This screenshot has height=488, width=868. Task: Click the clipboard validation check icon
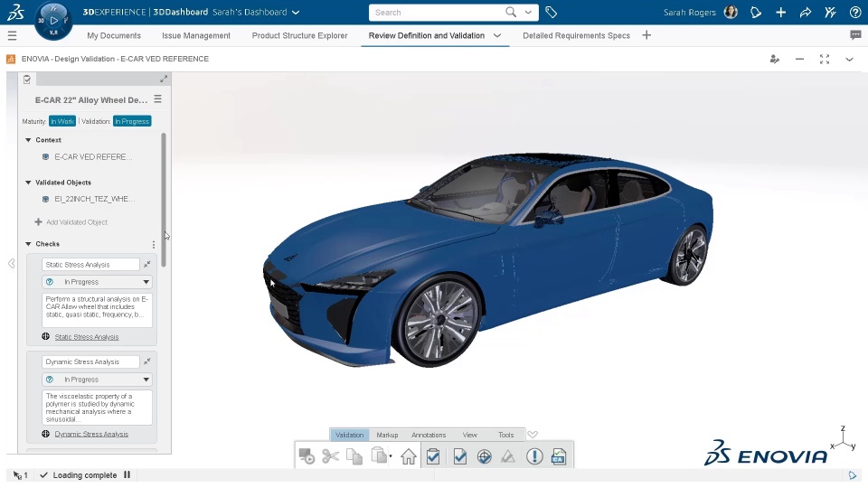(433, 456)
